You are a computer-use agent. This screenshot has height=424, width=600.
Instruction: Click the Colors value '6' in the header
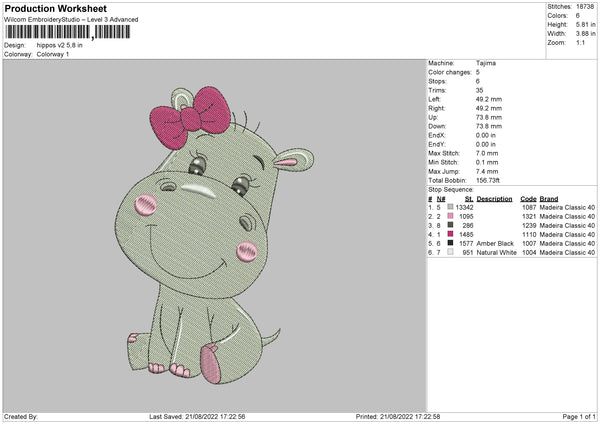[x=578, y=16]
